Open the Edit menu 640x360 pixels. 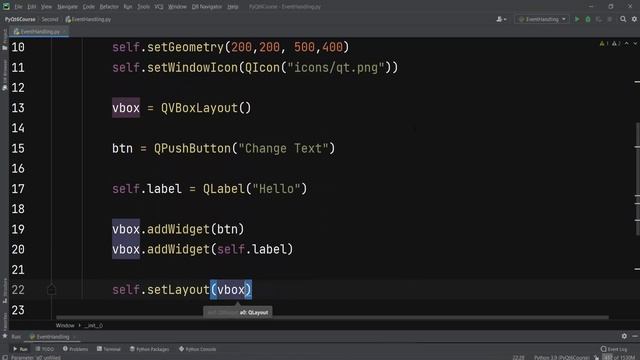tap(31, 7)
